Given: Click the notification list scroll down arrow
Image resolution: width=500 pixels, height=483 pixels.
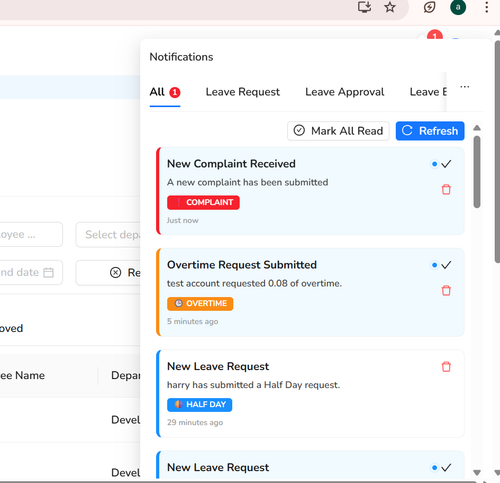Looking at the screenshot, I should tap(477, 472).
